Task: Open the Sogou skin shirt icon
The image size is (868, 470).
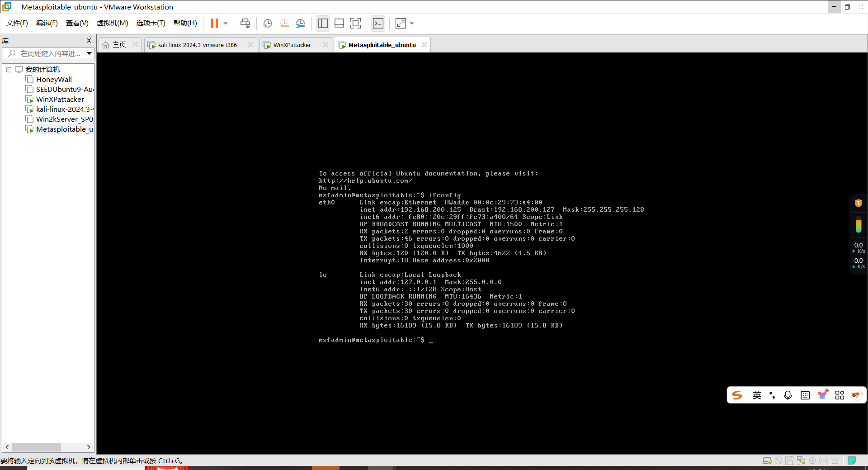Action: tap(823, 395)
